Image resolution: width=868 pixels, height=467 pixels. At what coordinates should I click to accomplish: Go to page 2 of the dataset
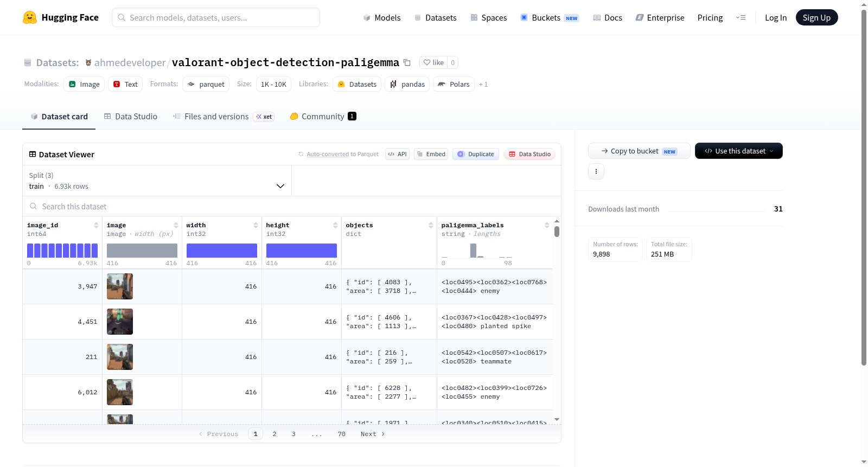coord(275,434)
